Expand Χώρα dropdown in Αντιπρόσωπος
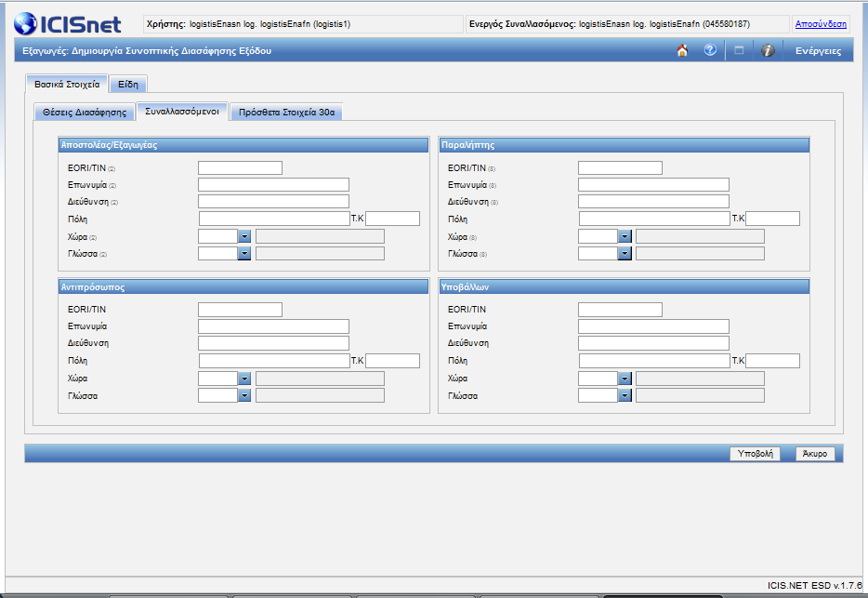 point(244,379)
